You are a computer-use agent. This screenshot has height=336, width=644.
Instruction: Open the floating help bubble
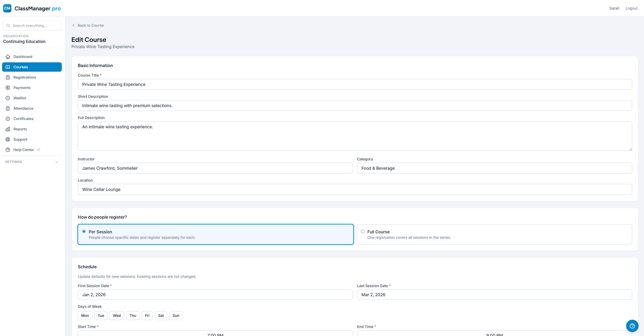(x=632, y=326)
